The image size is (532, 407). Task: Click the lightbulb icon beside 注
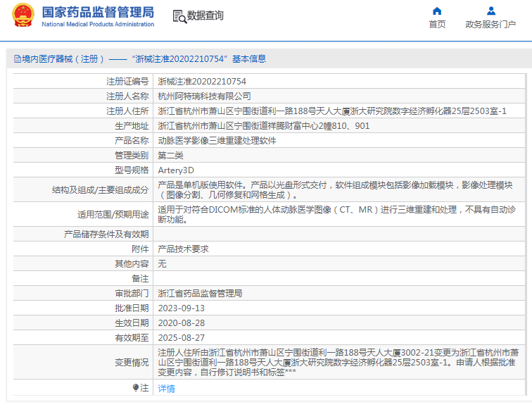coord(136,388)
